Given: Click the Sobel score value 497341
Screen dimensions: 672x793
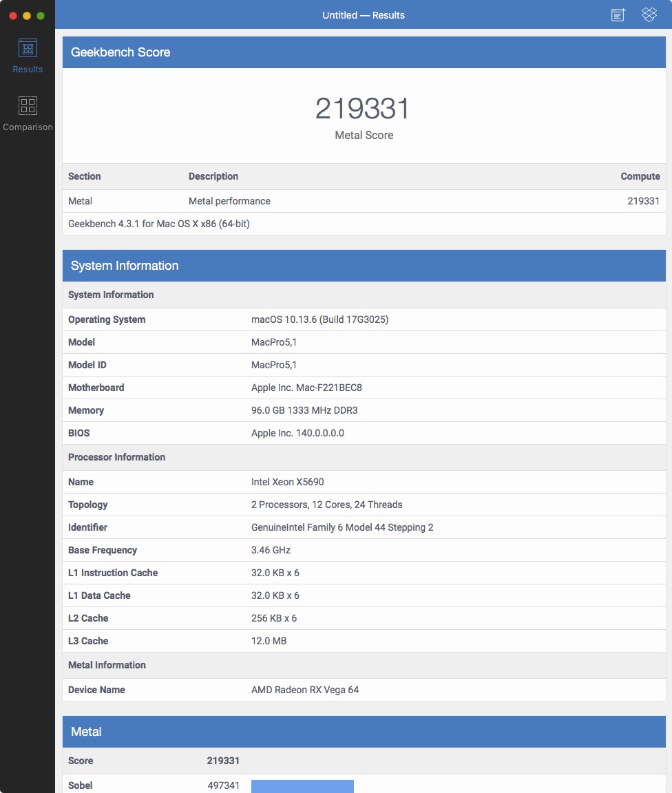Looking at the screenshot, I should (x=223, y=785).
